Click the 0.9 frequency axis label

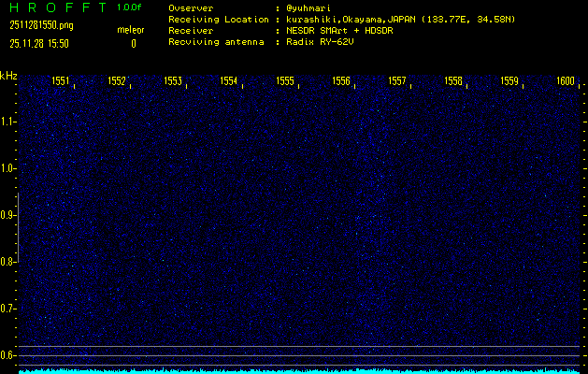(x=8, y=215)
